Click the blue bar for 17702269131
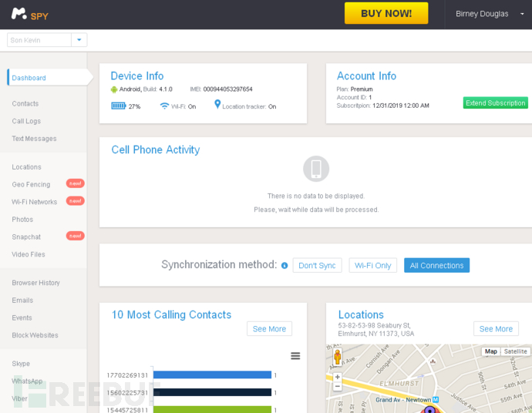The height and width of the screenshot is (413, 532). point(212,374)
